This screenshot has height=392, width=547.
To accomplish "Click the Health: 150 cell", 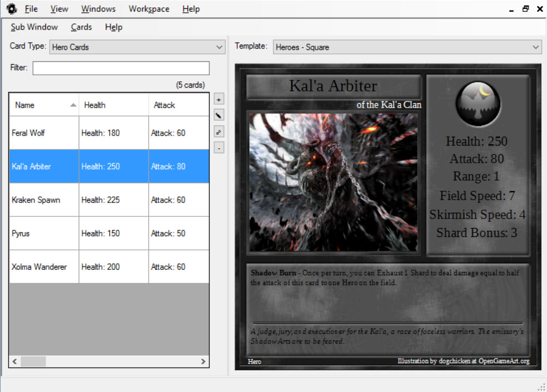I will click(114, 233).
